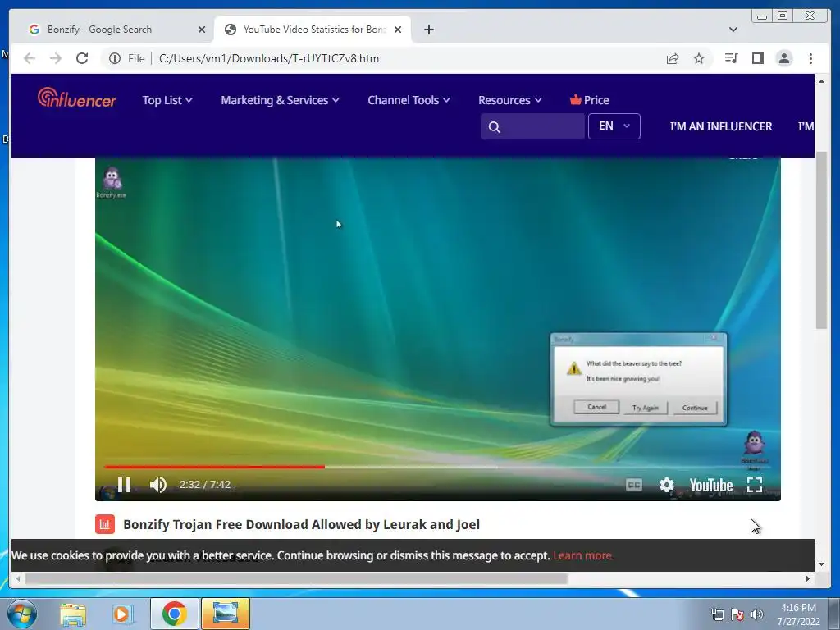Close the YouTube Video Statistics tab
This screenshot has width=840, height=630.
coord(398,30)
